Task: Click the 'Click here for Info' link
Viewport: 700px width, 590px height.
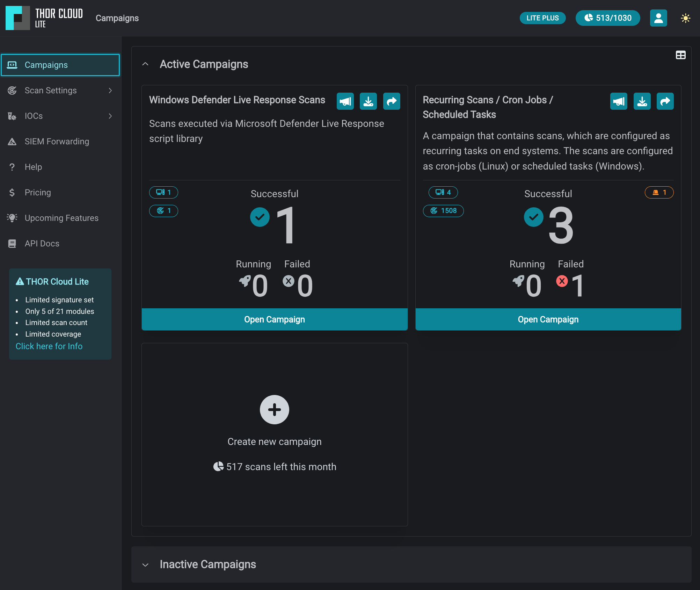Action: click(x=49, y=346)
